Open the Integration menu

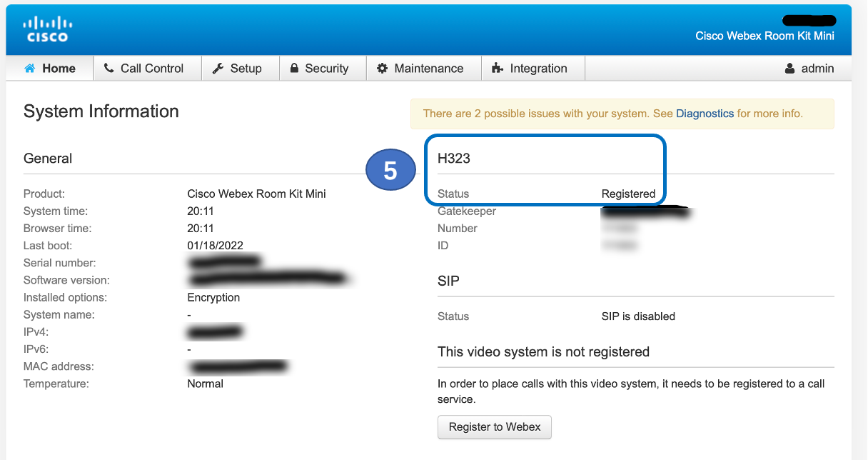click(x=533, y=69)
